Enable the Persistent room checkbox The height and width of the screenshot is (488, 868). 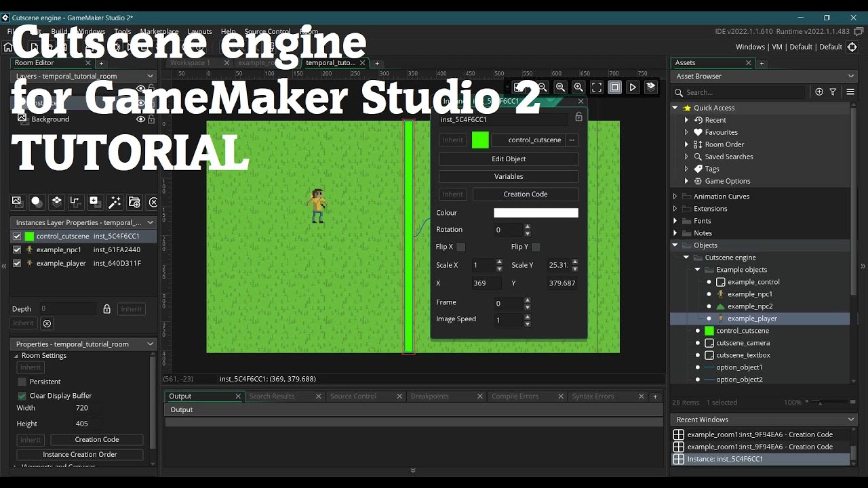click(x=22, y=382)
